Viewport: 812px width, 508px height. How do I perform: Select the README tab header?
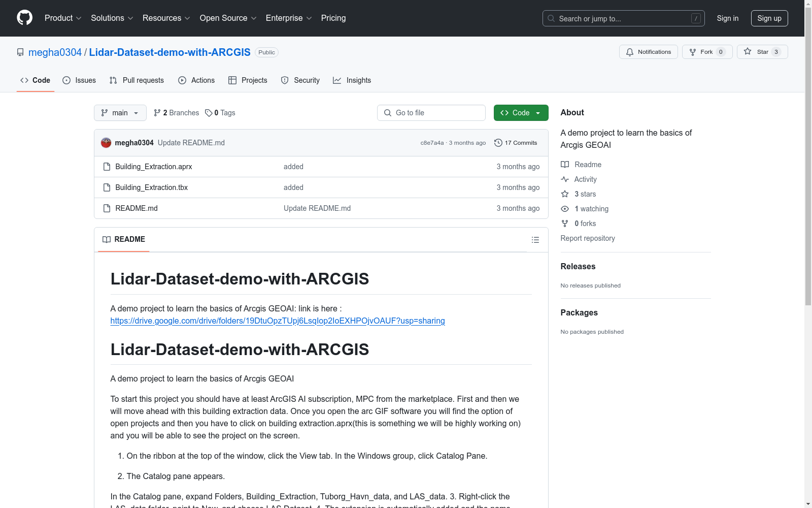[124, 239]
